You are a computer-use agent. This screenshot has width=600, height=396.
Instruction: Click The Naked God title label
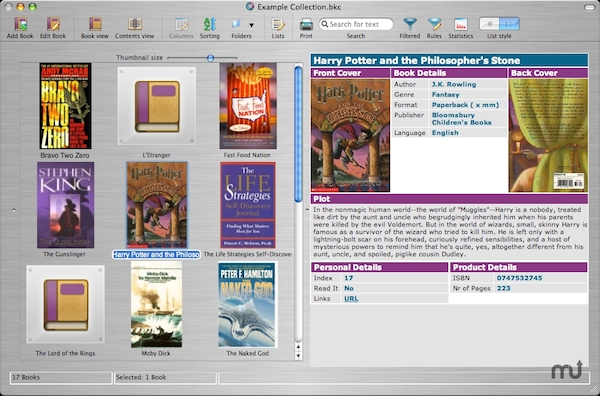point(248,354)
